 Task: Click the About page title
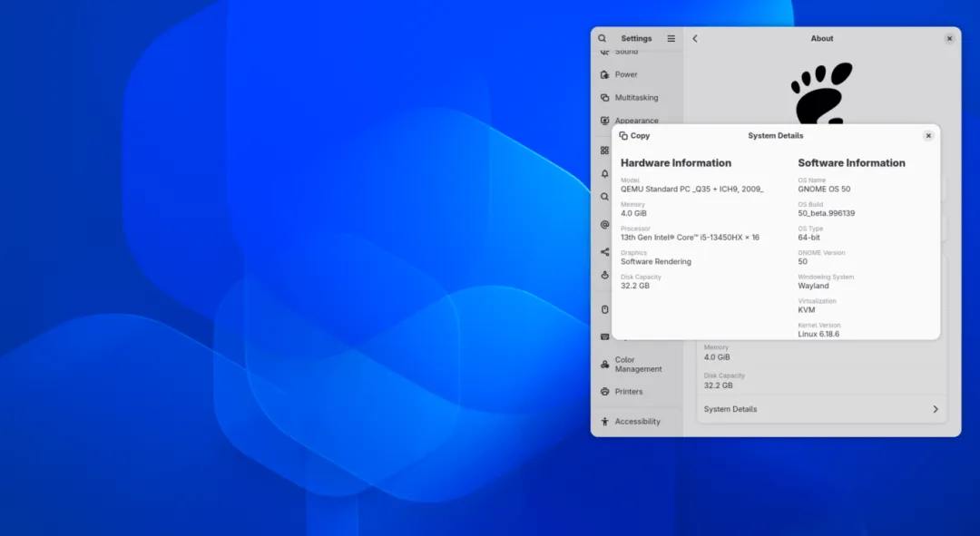point(821,39)
